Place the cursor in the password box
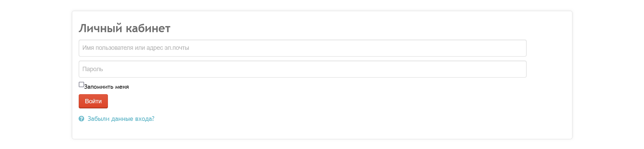 tap(303, 69)
